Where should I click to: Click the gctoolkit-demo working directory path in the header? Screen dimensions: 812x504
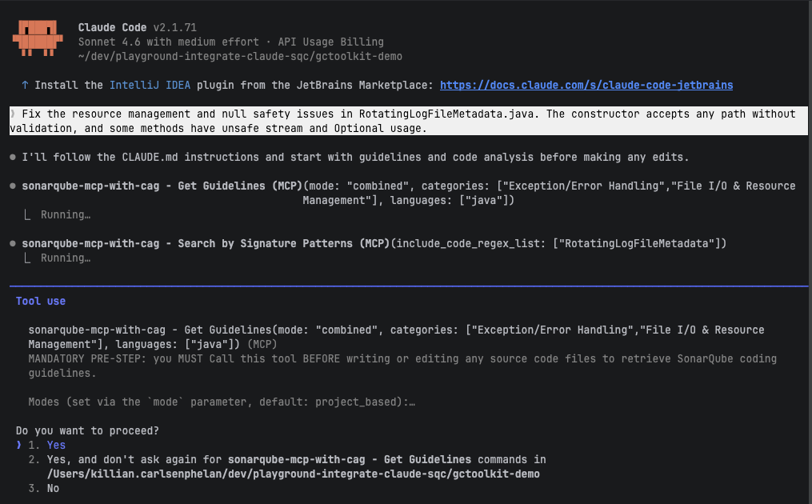(240, 56)
